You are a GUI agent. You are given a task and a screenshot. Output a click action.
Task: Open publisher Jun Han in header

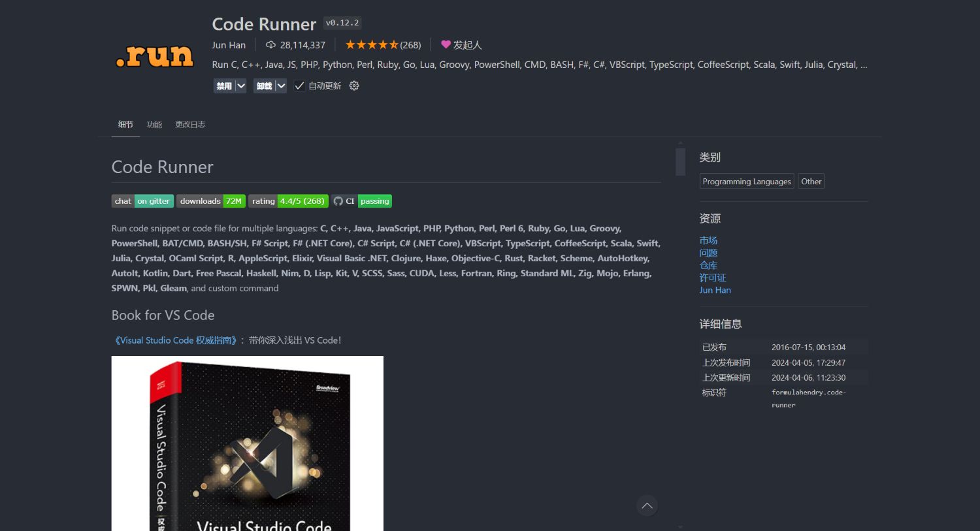(x=229, y=45)
